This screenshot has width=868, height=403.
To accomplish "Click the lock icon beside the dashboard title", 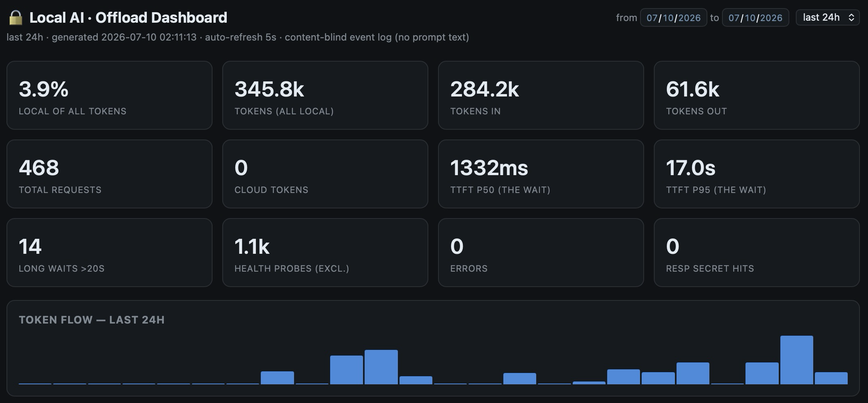I will [15, 17].
